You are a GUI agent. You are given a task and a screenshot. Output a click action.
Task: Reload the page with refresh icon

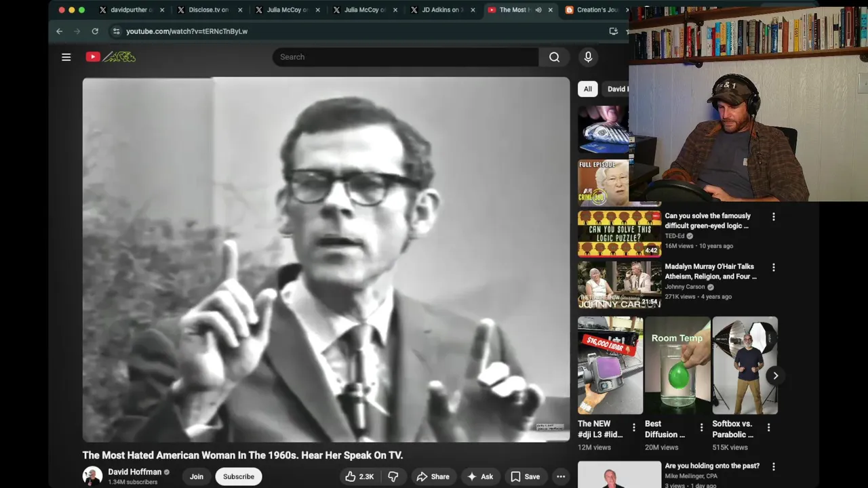(95, 31)
